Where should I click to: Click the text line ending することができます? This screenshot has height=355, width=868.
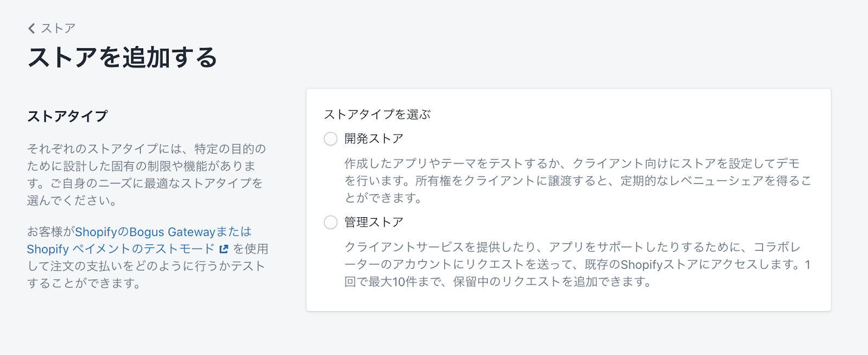click(84, 283)
